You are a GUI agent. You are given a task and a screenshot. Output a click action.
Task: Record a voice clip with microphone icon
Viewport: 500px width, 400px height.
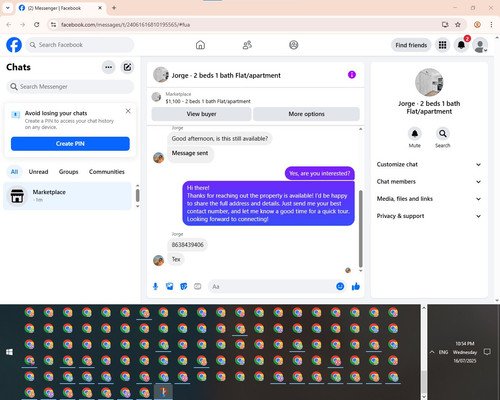[155, 286]
